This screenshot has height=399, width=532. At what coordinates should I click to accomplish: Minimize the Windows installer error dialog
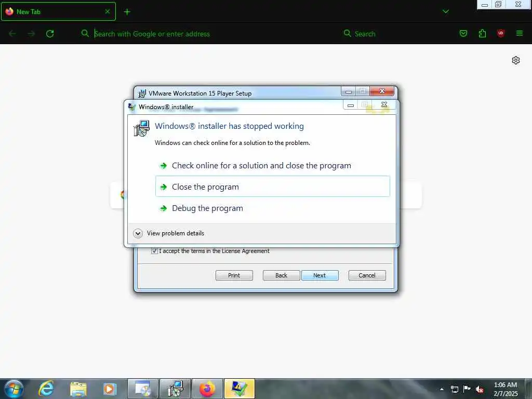click(x=351, y=104)
